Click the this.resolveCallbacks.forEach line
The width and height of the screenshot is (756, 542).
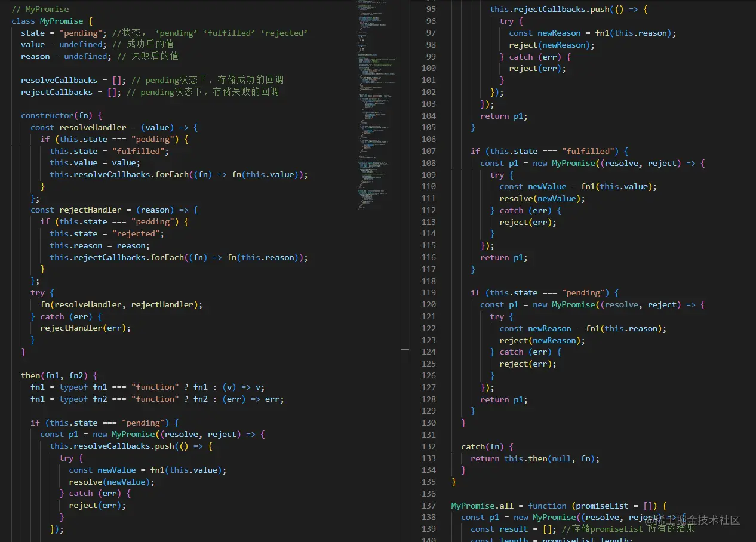179,174
